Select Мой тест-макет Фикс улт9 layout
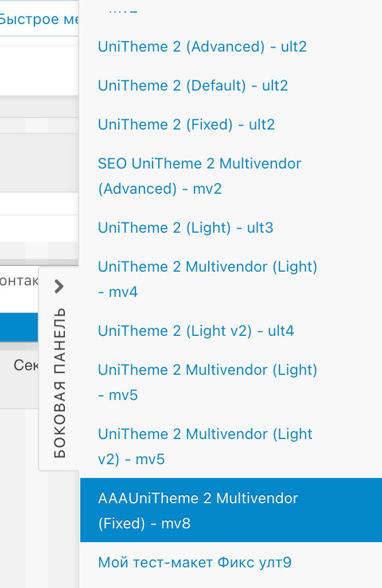Viewport: 382px width, 588px height. [195, 563]
